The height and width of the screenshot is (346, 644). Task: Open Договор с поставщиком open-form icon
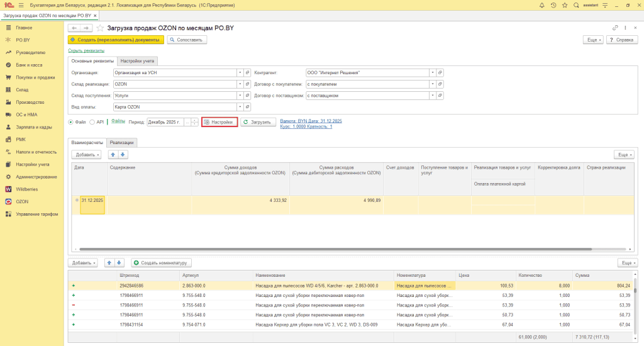point(440,96)
